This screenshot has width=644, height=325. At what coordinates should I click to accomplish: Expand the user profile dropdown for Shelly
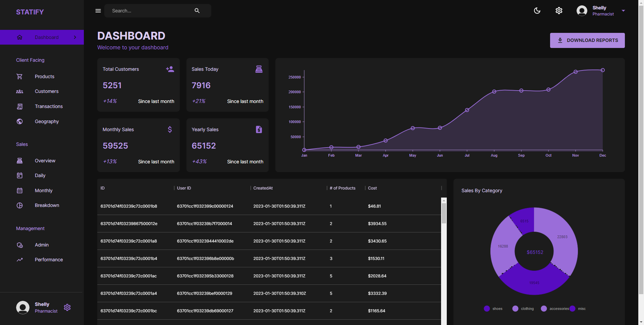point(624,10)
